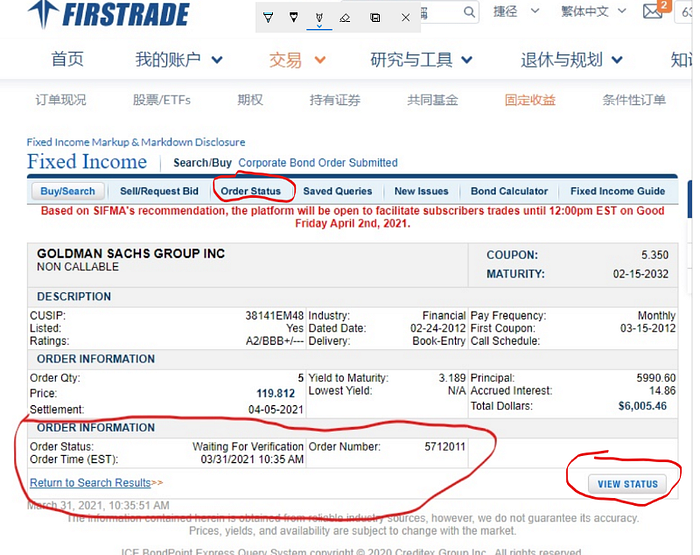Click maturity date 02-15-2032
Viewport: 700px width, 555px height.
(641, 274)
